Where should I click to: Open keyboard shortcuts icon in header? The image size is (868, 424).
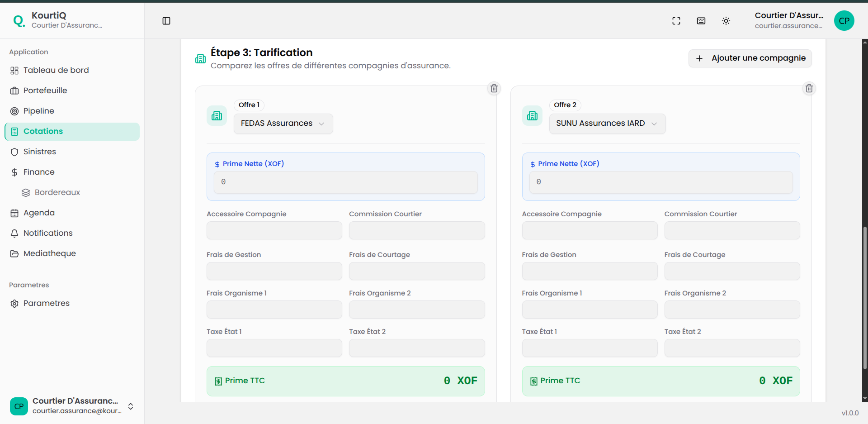point(701,21)
